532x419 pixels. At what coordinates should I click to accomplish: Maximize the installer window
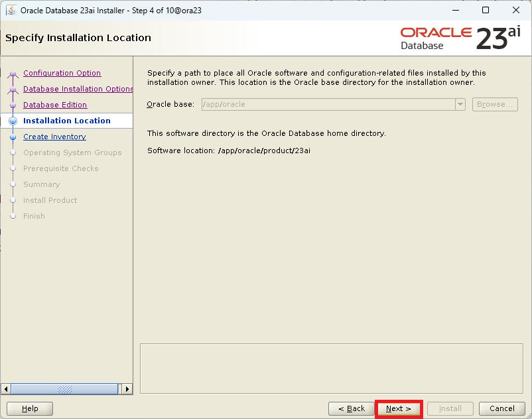click(486, 10)
